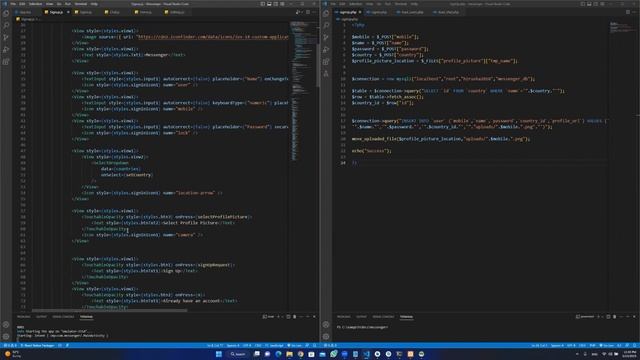Screen dimensions: 640x360
Task: Open More Actions in right editor toolbar
Action: click(634, 12)
